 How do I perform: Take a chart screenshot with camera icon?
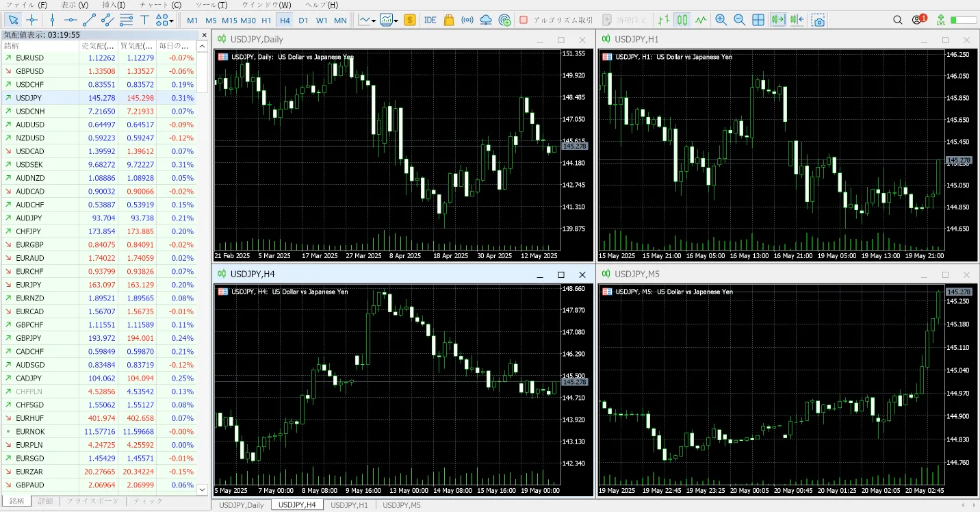pos(818,20)
